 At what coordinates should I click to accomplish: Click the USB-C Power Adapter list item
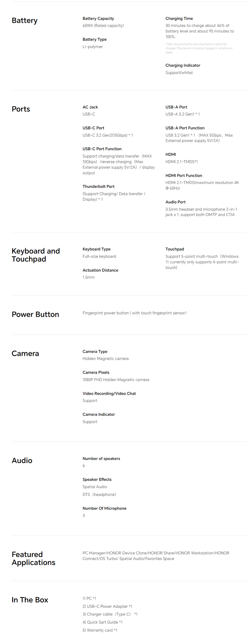pos(107,606)
